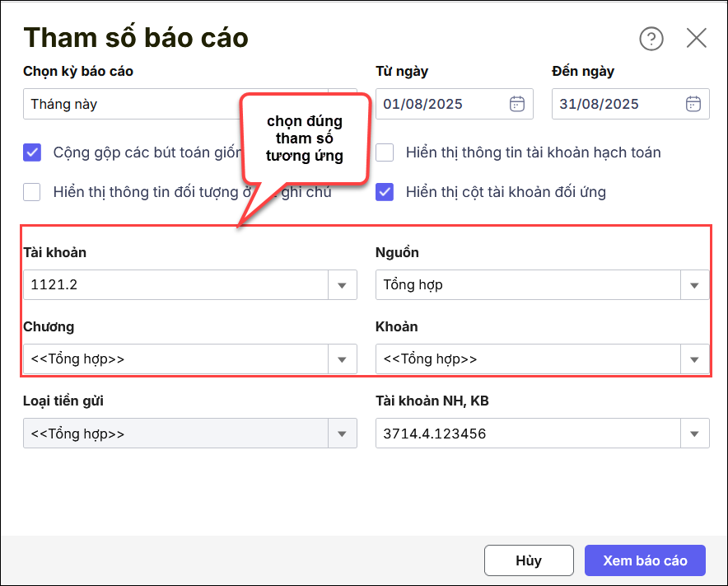
Task: Disable Hiển thị cột tài khoản đối ứng
Action: (385, 192)
